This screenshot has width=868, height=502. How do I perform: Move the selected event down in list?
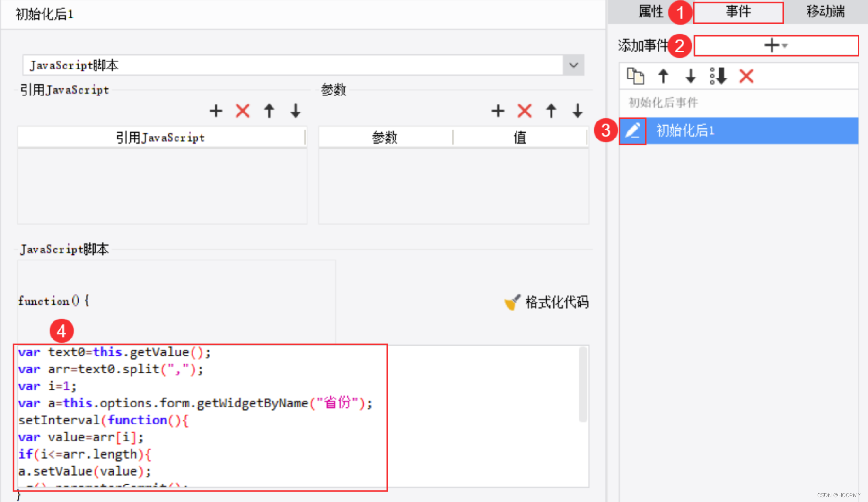(x=691, y=76)
